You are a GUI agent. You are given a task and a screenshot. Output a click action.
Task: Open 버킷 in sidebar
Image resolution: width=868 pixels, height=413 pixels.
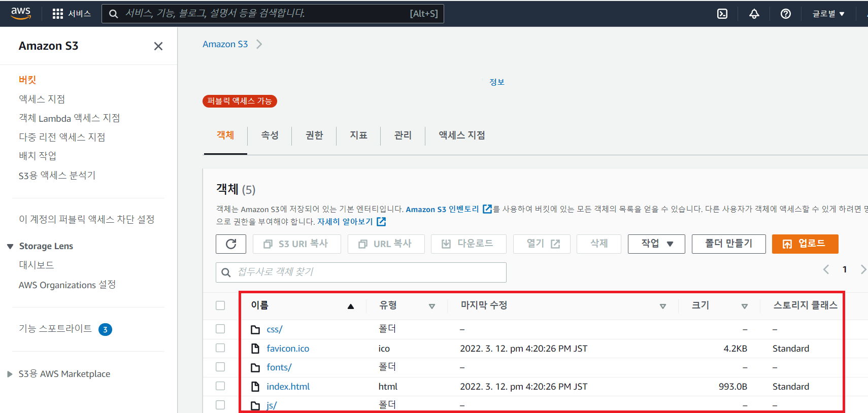point(27,80)
